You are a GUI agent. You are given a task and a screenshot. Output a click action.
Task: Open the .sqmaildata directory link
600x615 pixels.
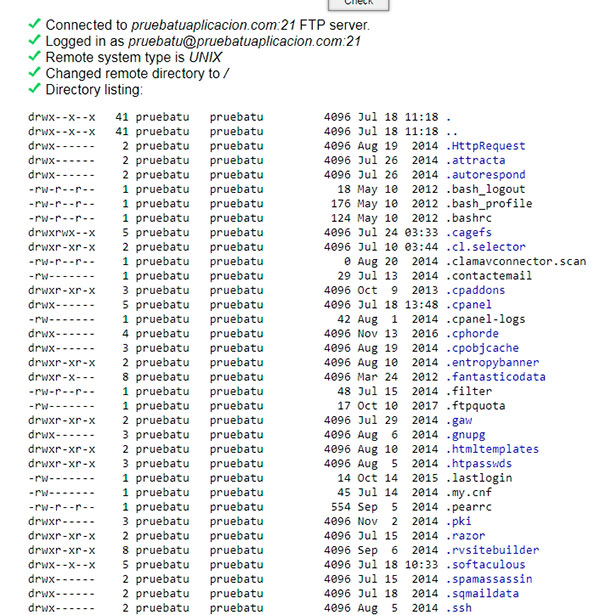click(x=482, y=594)
